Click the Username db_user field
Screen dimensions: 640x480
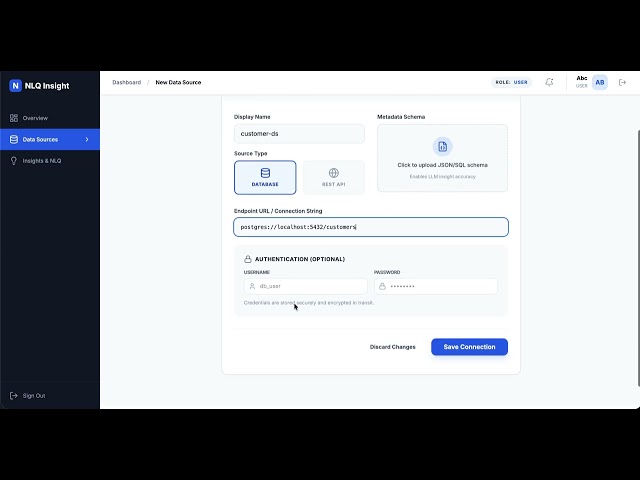click(305, 286)
